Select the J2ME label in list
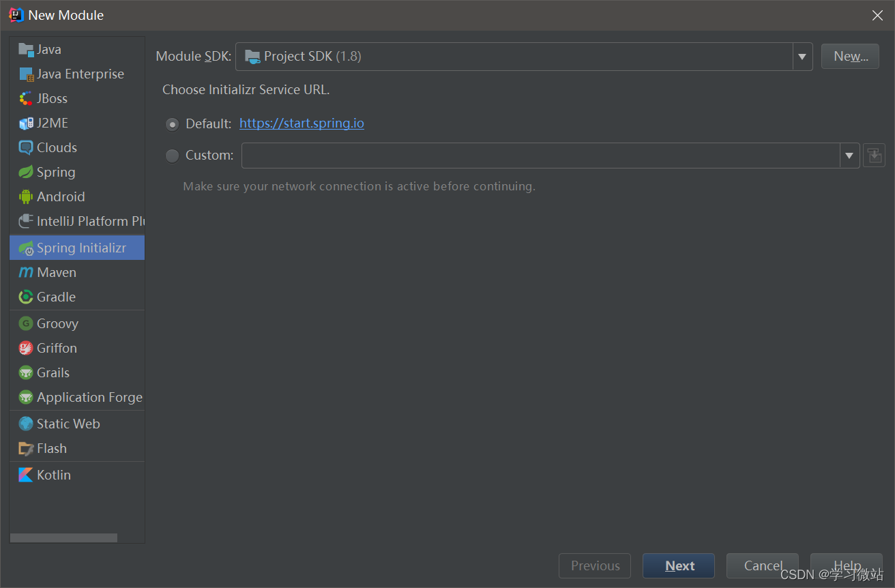This screenshot has height=588, width=895. point(53,123)
